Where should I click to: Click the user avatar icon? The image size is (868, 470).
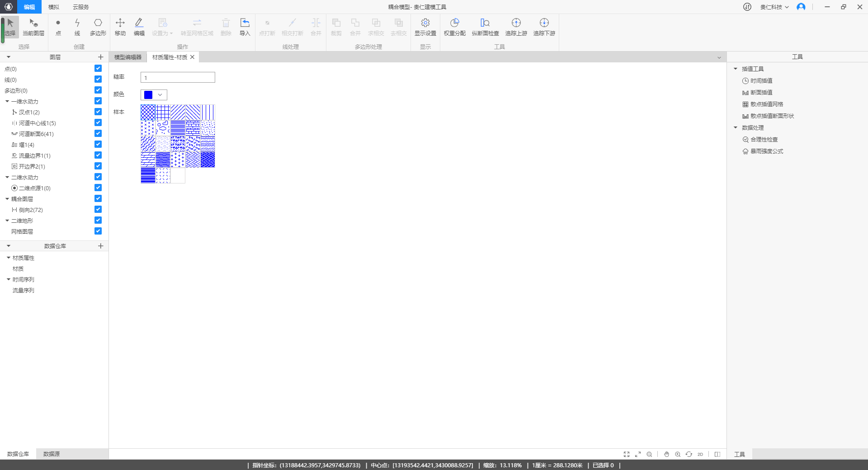pyautogui.click(x=801, y=7)
